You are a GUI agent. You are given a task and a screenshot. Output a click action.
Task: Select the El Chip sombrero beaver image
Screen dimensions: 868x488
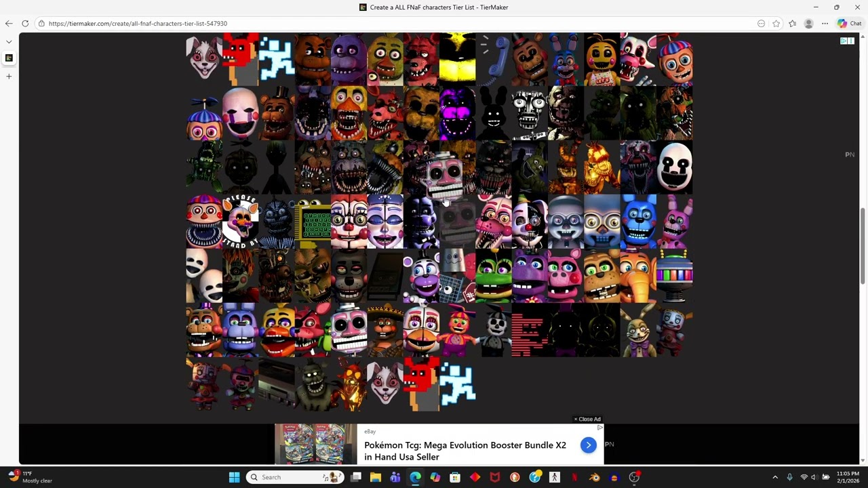(x=384, y=330)
